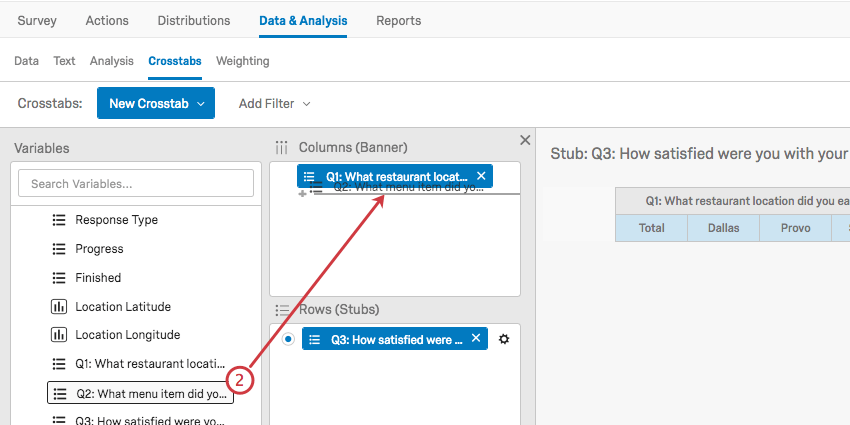
Task: Remove Q3 from Rows (Stubs)
Action: pos(476,338)
